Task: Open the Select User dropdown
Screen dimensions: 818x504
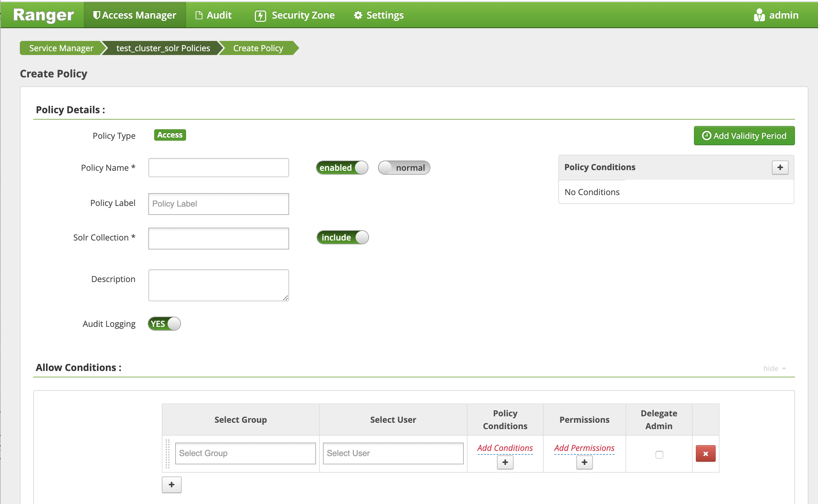Action: tap(393, 453)
